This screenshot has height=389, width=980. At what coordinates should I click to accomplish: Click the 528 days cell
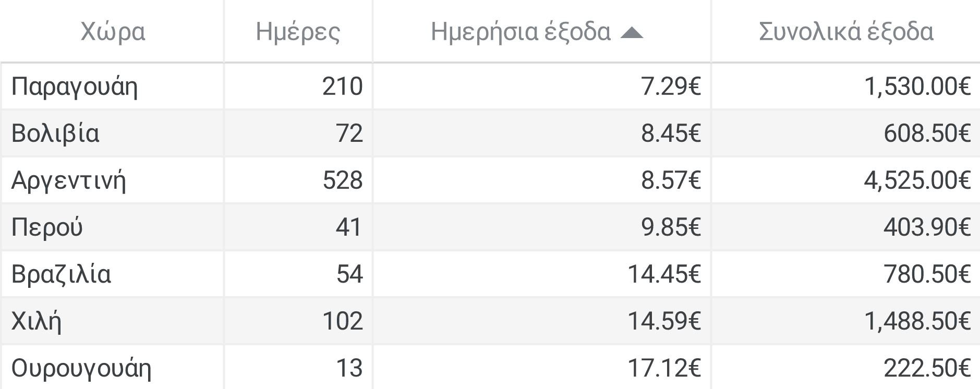pyautogui.click(x=342, y=180)
